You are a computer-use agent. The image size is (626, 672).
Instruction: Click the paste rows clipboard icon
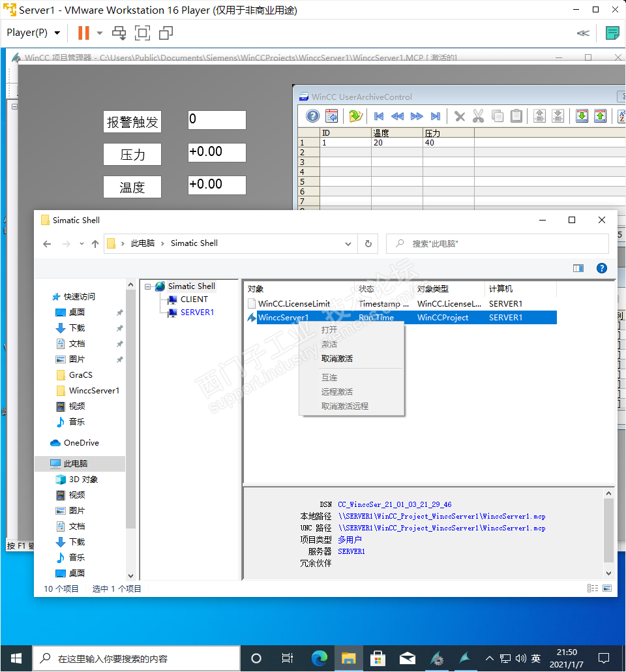tap(516, 116)
